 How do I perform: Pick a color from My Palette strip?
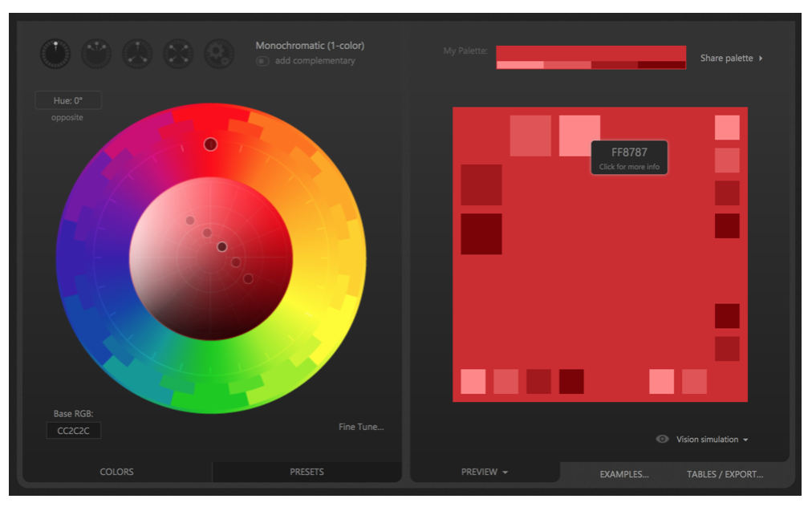click(x=591, y=58)
